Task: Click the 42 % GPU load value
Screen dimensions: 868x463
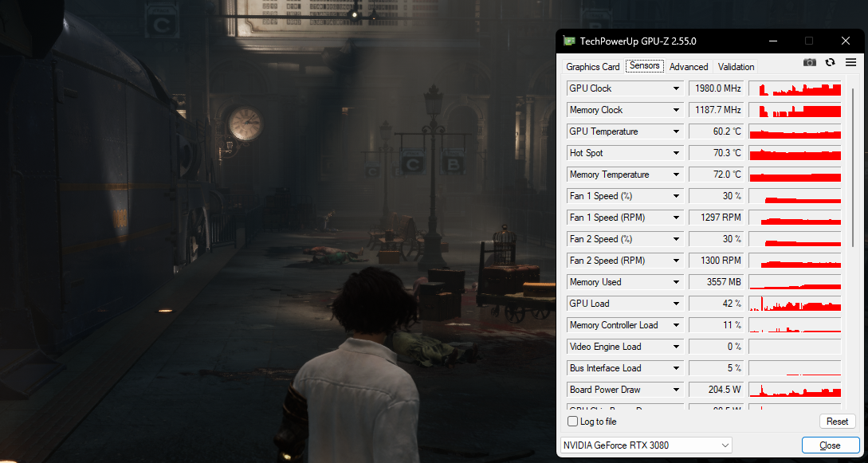Action: [717, 304]
